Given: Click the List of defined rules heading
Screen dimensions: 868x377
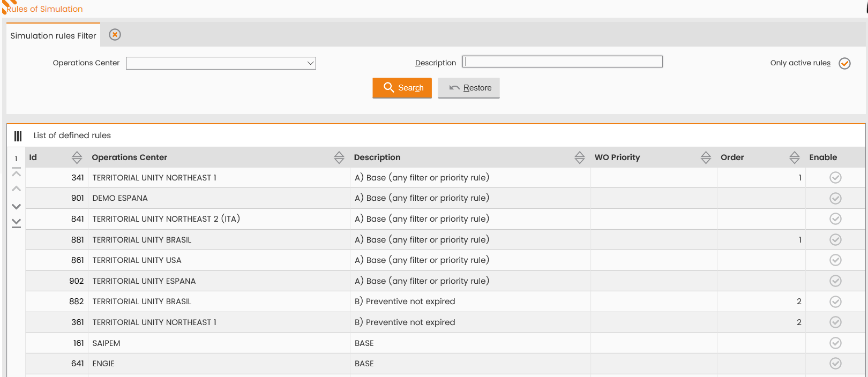Looking at the screenshot, I should point(72,135).
